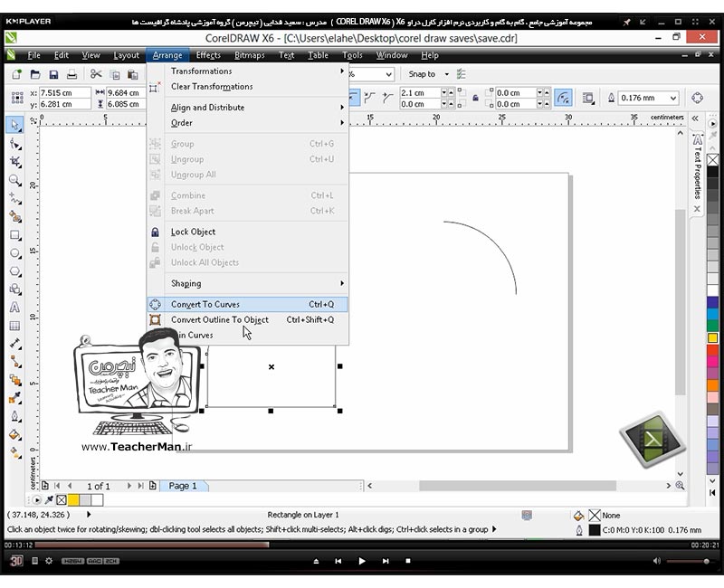The height and width of the screenshot is (588, 724).
Task: Pick the yellow swatch in color palette
Action: 713,337
